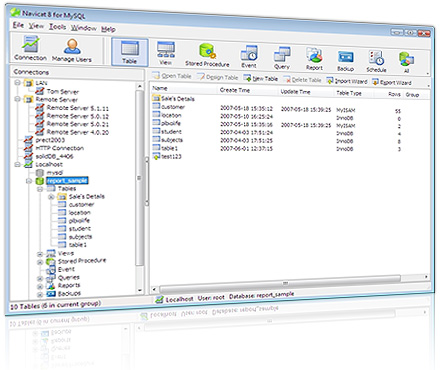Collapse the Remote Server group
The height and width of the screenshot is (370, 440).
point(18,99)
